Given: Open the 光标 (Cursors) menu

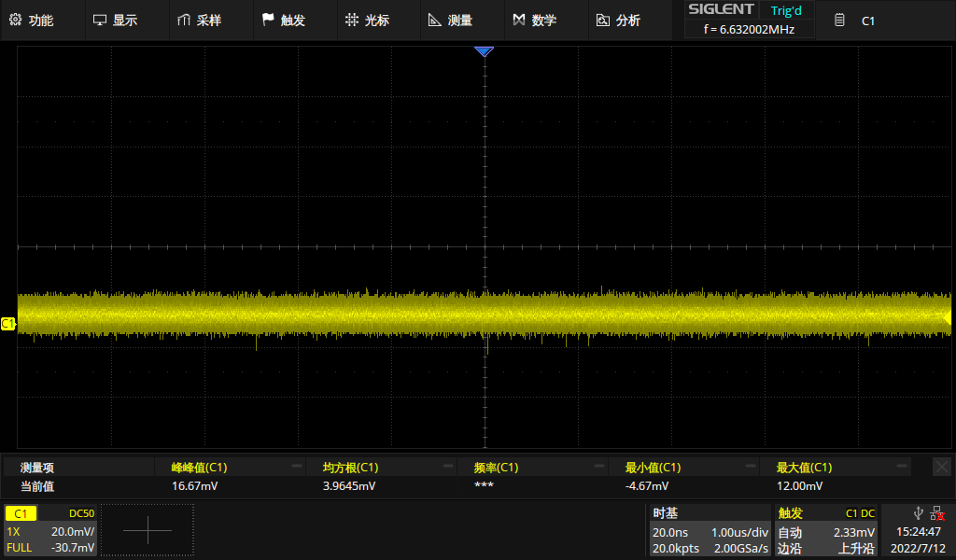Looking at the screenshot, I should coord(367,21).
